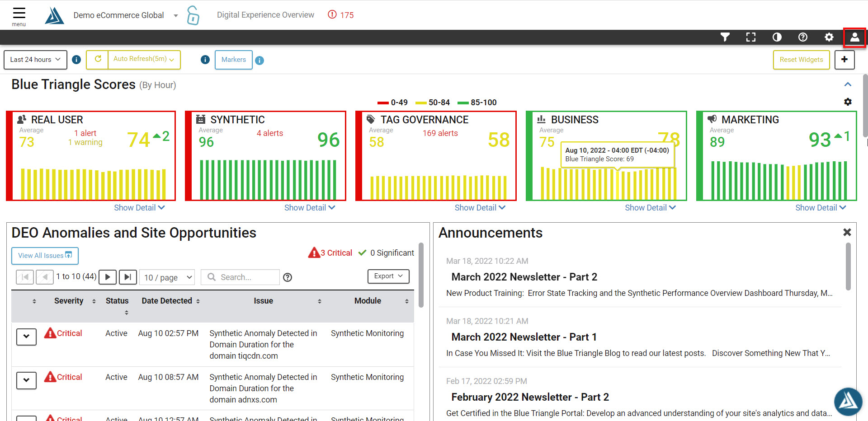Click the Markers button
The width and height of the screenshot is (868, 421).
point(234,60)
